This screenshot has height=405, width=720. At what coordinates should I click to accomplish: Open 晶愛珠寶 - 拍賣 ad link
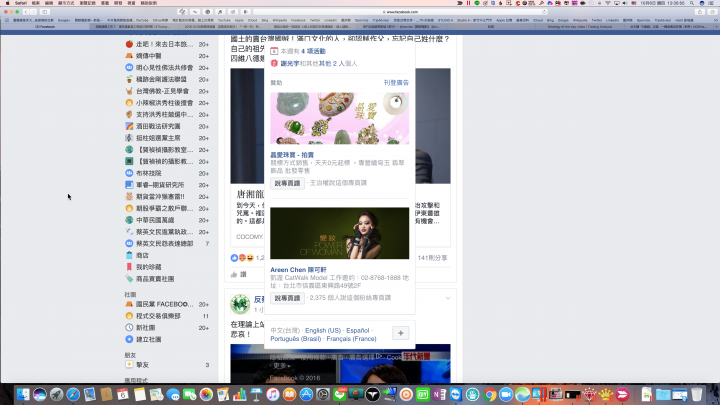tap(292, 155)
